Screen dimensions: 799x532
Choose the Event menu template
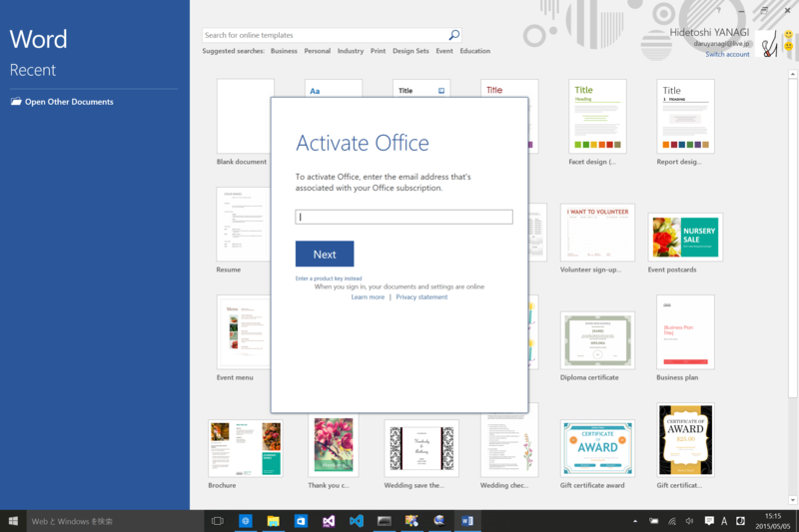tap(244, 332)
